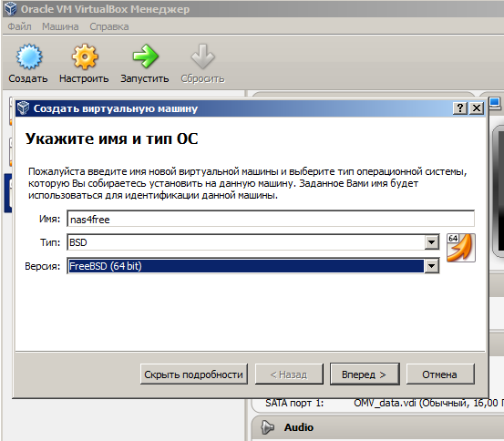Open Настроить settings gear icon
Screen dimensions: 504x441
click(85, 56)
